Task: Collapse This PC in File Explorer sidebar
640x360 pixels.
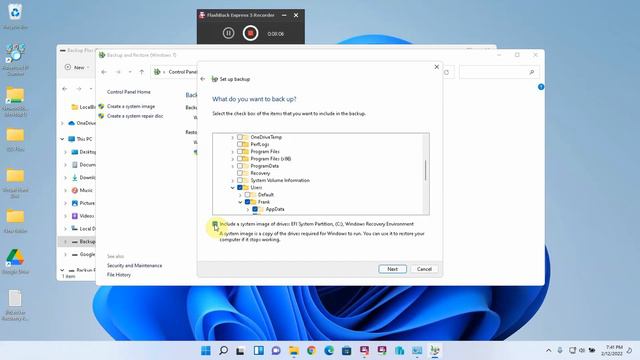Action: click(x=62, y=139)
